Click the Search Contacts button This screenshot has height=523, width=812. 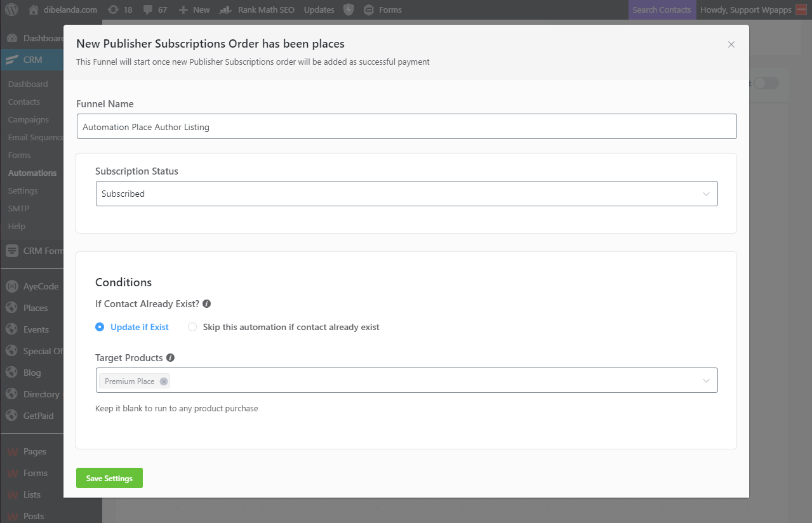click(x=662, y=10)
